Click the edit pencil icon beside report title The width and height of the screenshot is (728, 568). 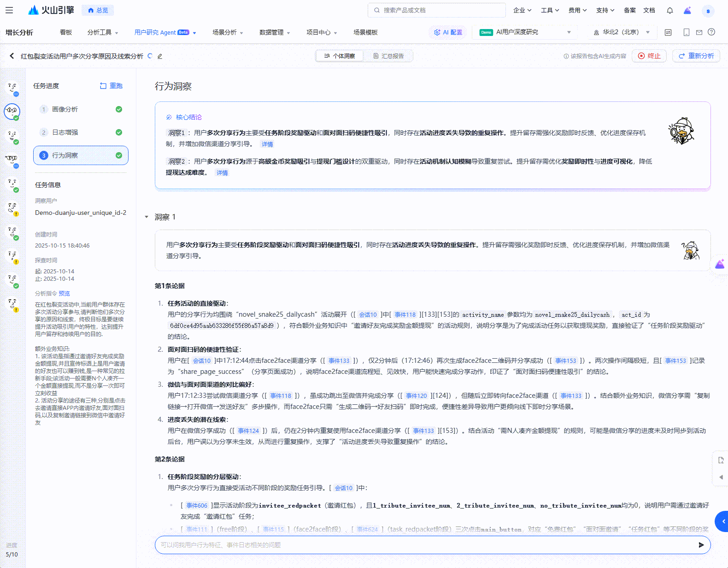coord(160,56)
